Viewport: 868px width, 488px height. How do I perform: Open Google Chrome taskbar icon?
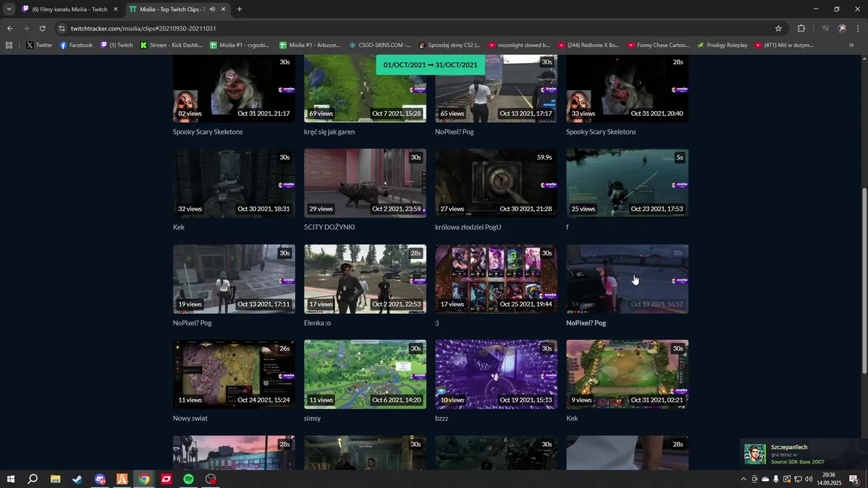(144, 479)
